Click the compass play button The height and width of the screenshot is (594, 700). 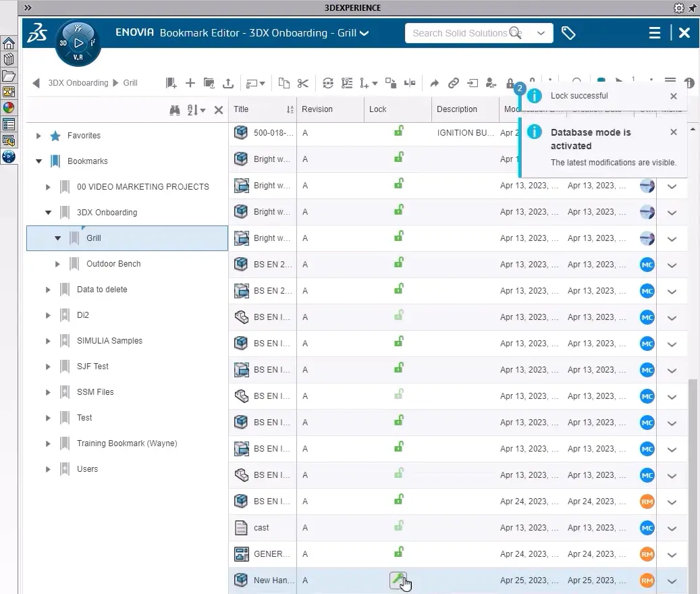coord(78,43)
